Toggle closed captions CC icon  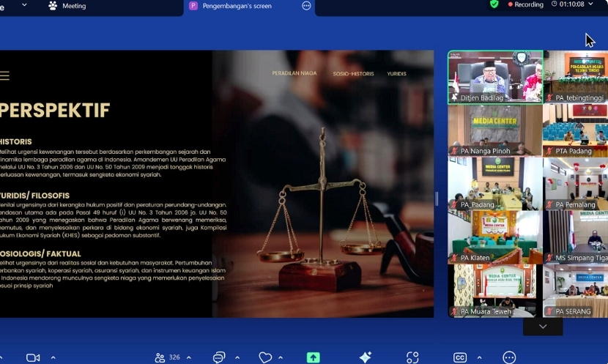point(460,357)
